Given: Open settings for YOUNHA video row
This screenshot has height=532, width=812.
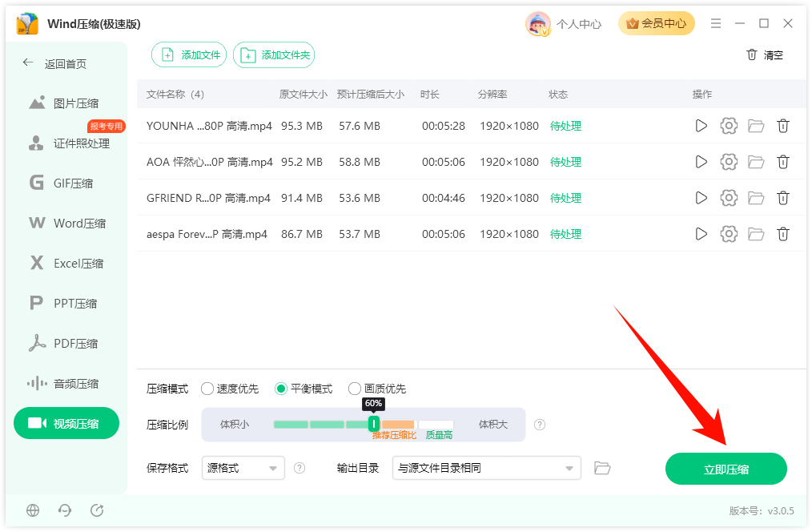Looking at the screenshot, I should coord(729,126).
